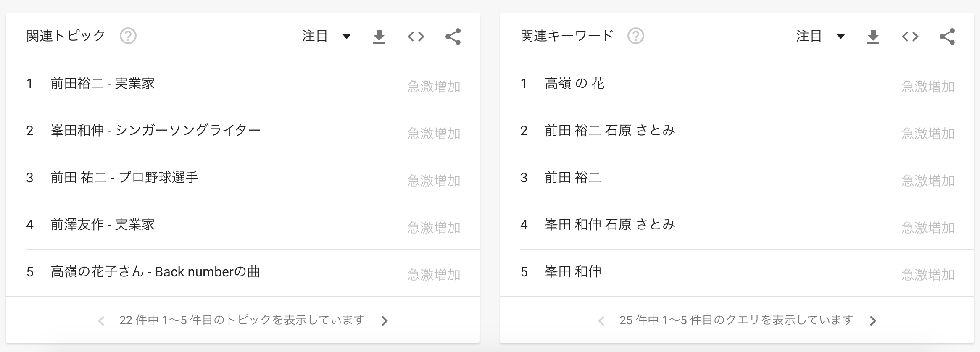Expand 注目 dropdown in related keywords
Image resolution: width=980 pixels, height=352 pixels.
click(821, 36)
